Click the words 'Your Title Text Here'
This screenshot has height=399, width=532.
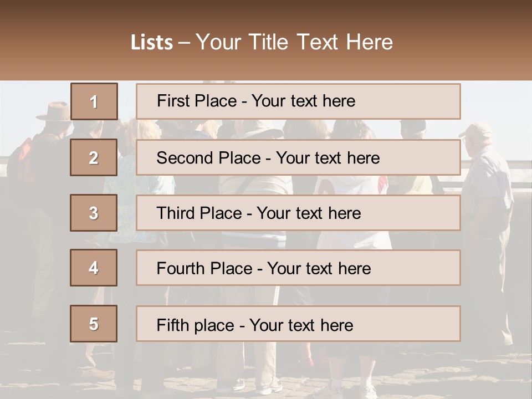click(294, 42)
